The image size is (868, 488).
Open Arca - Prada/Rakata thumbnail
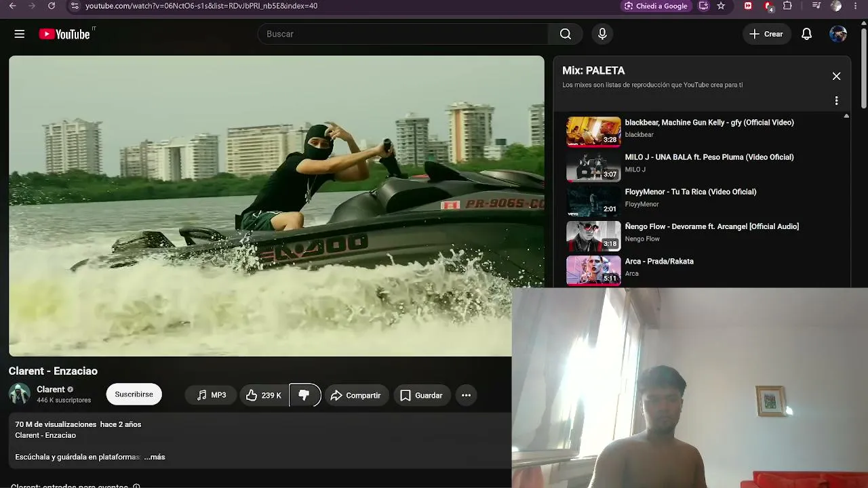(x=593, y=270)
